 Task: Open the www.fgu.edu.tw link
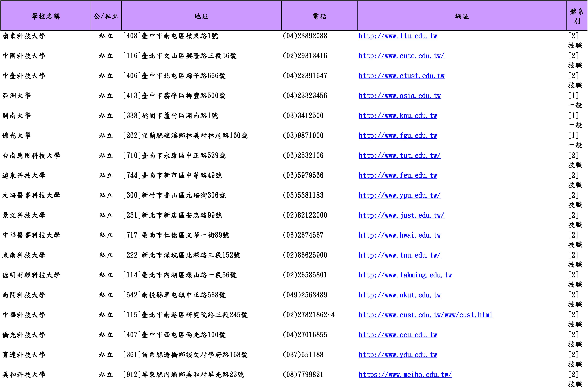coord(397,136)
